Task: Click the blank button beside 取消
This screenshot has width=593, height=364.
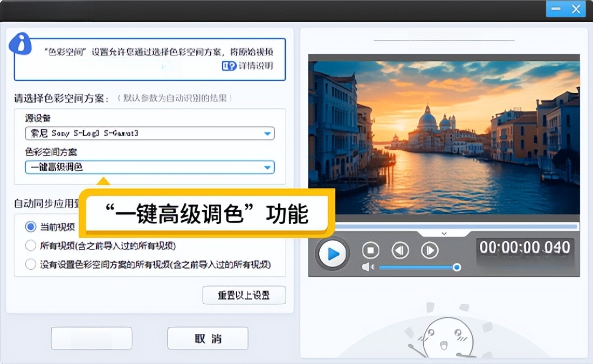Action: [91, 338]
